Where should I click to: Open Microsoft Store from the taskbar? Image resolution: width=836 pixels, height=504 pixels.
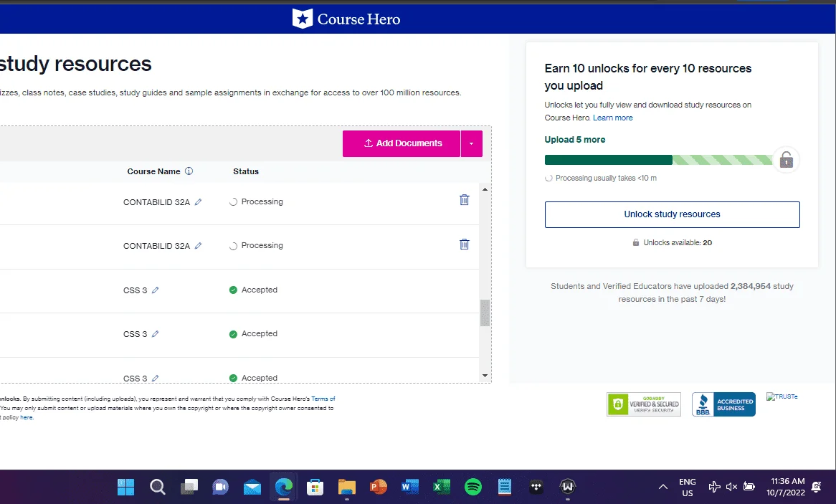pos(315,487)
